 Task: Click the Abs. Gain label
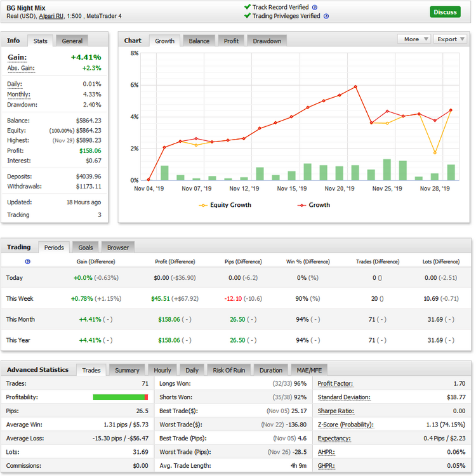tap(21, 69)
